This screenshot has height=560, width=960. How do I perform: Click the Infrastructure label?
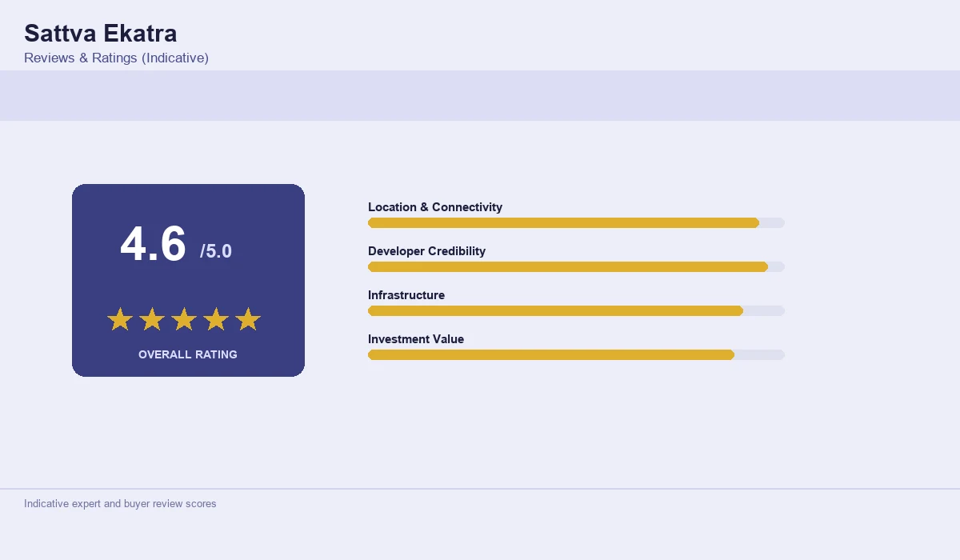click(406, 295)
